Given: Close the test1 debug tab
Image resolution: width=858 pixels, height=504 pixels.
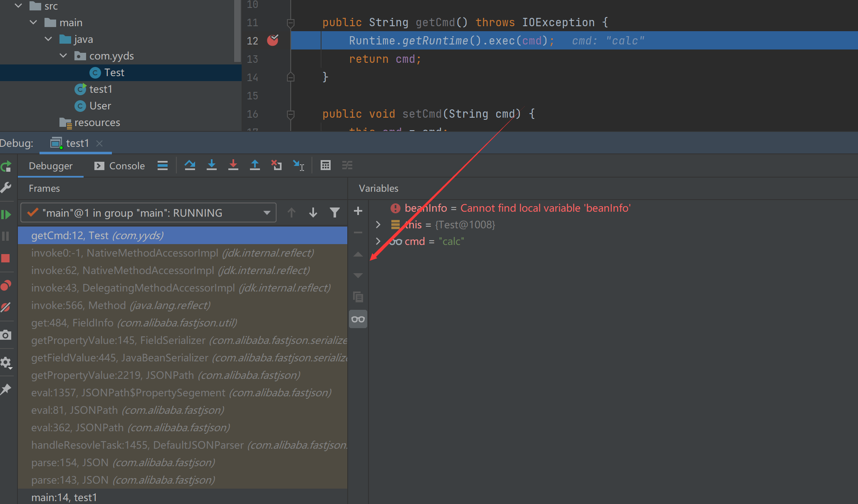Looking at the screenshot, I should coord(99,143).
